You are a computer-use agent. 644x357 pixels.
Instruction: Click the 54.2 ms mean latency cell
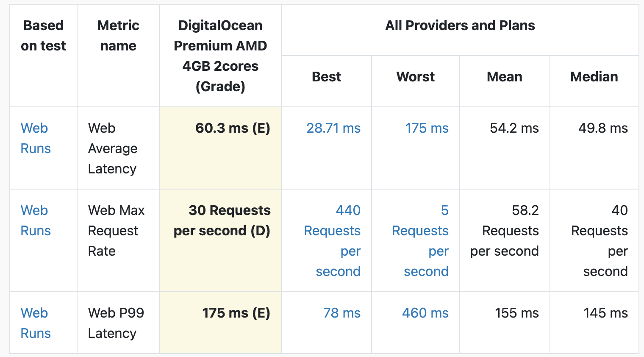[514, 128]
